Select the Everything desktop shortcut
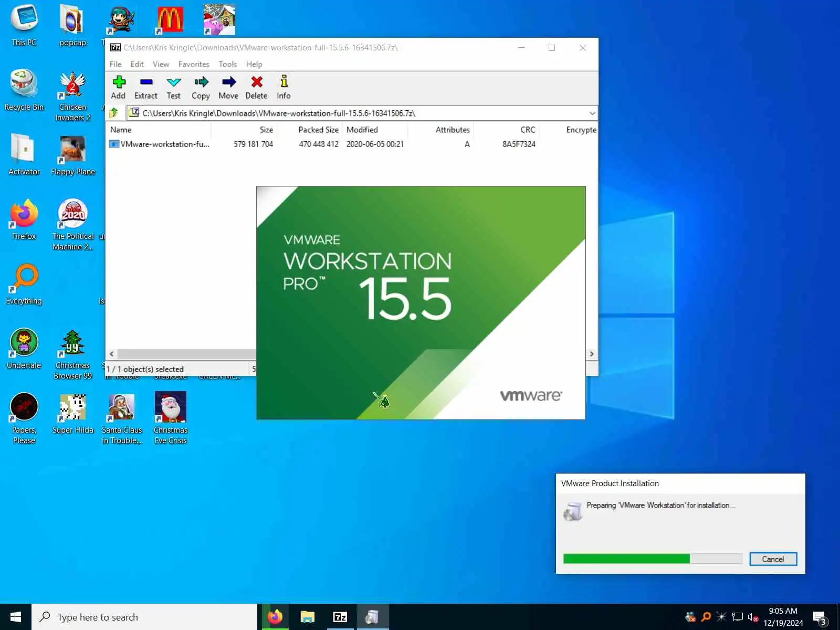The height and width of the screenshot is (630, 840). (24, 284)
